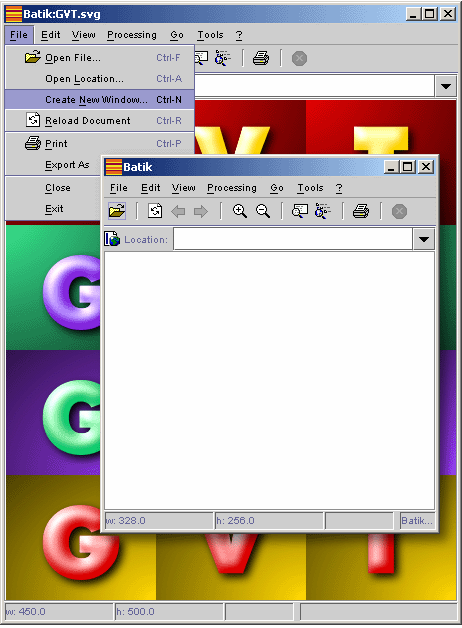Open View Source icon in Batik window toolbar
Viewport: 462px width, 628px height.
[x=299, y=211]
